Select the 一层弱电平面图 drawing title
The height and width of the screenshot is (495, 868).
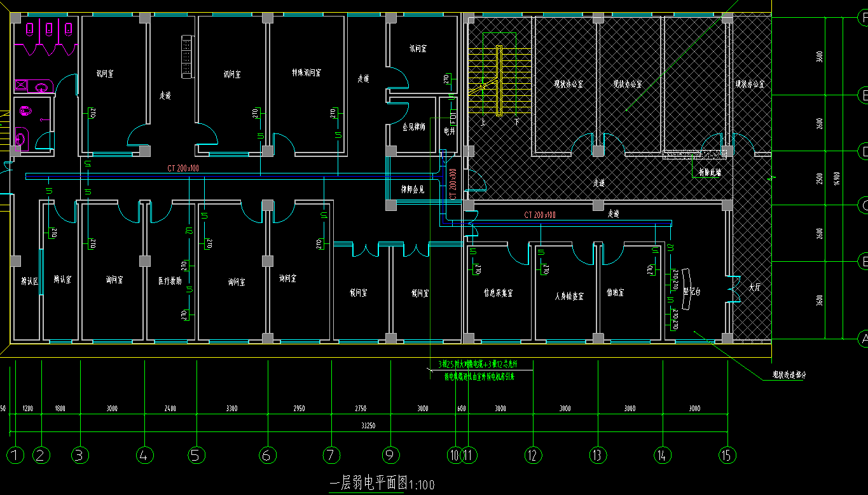click(x=368, y=484)
